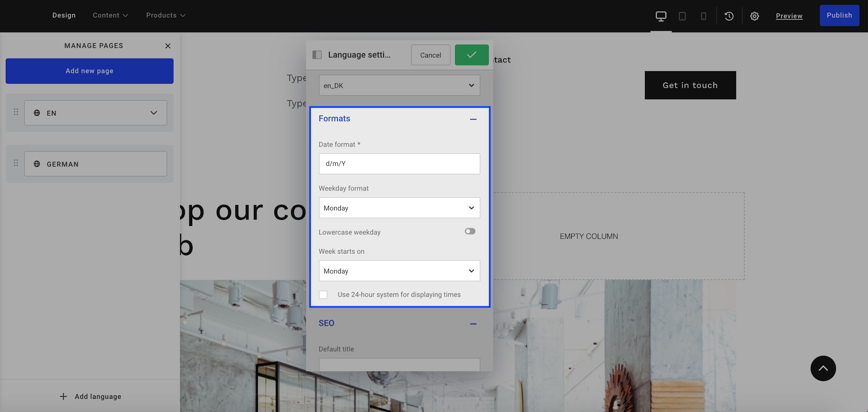Toggle Lowercase weekday switch
The height and width of the screenshot is (412, 868).
coord(470,231)
